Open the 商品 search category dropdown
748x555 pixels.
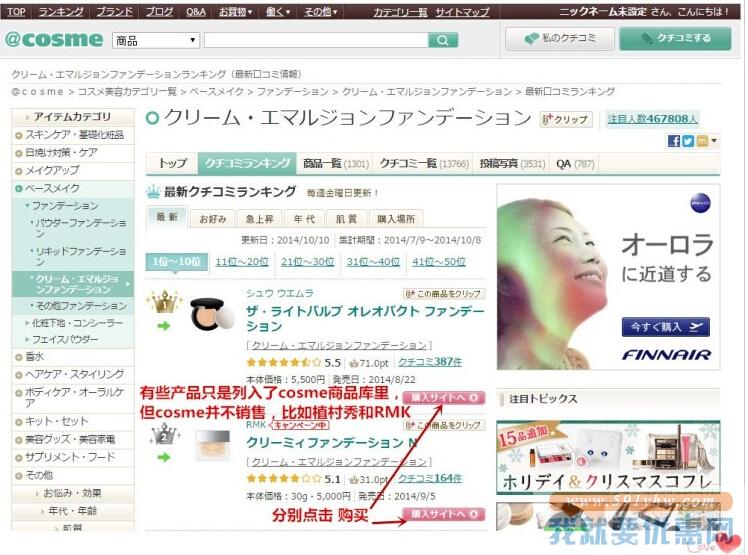[156, 41]
